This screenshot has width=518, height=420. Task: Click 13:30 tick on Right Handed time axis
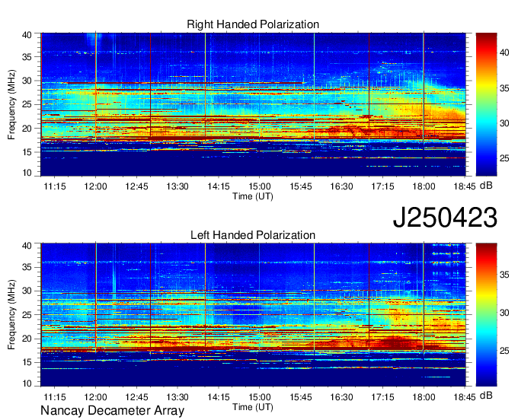coord(177,186)
